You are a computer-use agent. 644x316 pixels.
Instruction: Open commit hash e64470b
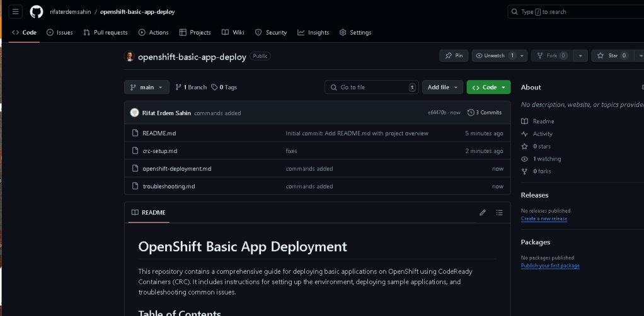click(x=437, y=113)
